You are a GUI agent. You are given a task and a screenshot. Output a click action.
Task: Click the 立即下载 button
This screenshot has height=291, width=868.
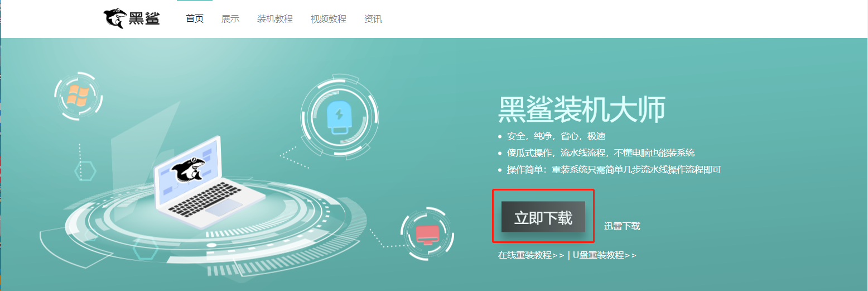point(543,217)
